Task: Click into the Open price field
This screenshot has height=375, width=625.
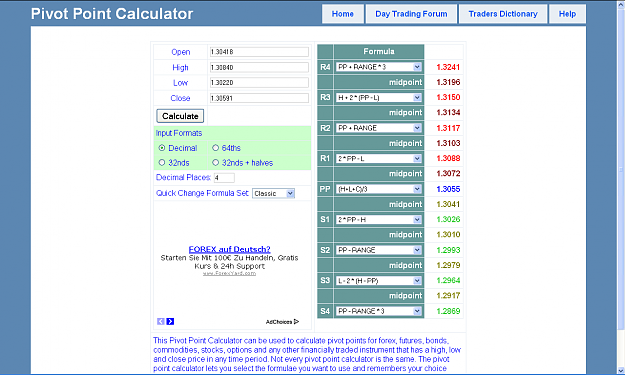Action: tap(259, 52)
